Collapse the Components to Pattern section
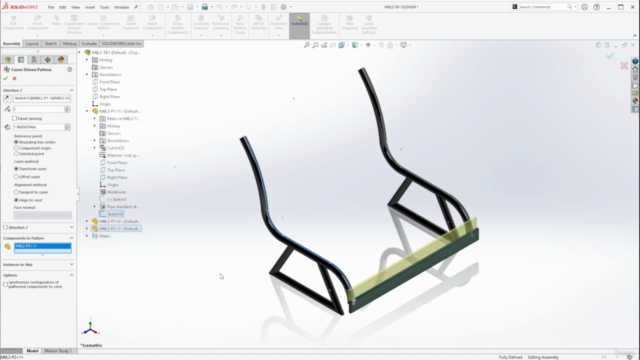This screenshot has width=640, height=360. point(71,238)
